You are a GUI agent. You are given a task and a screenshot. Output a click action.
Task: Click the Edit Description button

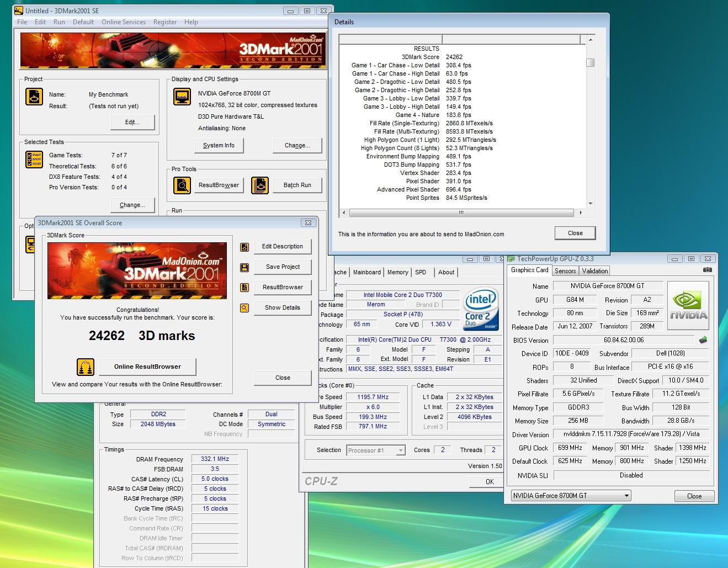(283, 246)
